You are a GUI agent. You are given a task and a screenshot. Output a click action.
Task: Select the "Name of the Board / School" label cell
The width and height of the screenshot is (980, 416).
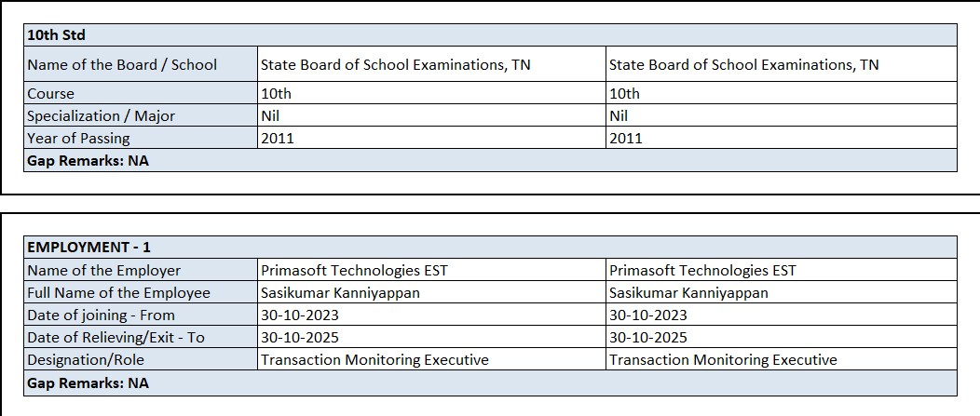pyautogui.click(x=122, y=64)
